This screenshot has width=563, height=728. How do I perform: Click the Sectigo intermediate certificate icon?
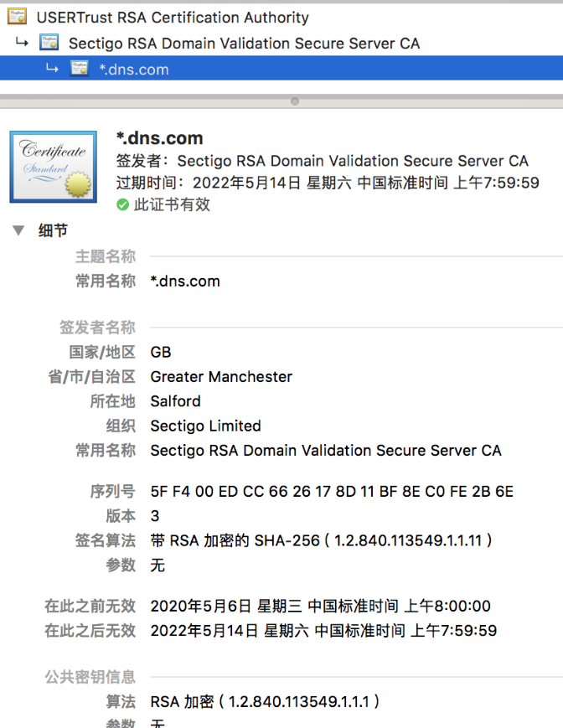(x=49, y=44)
